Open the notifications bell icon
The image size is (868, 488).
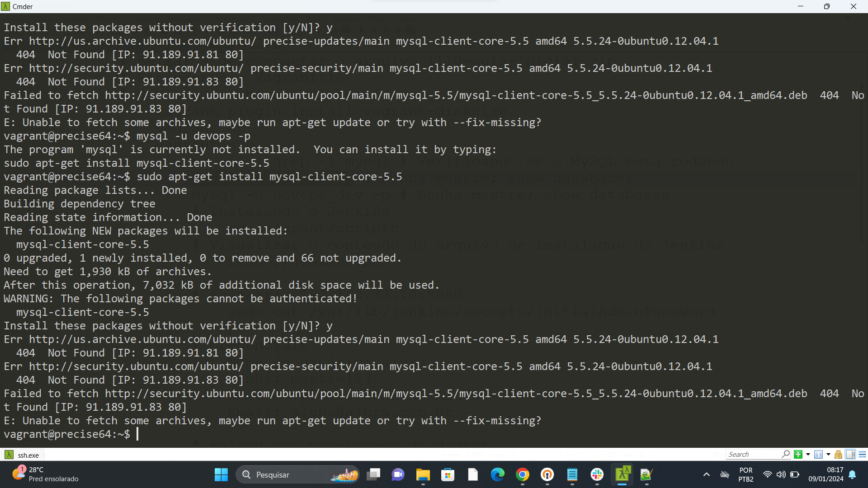coord(852,475)
